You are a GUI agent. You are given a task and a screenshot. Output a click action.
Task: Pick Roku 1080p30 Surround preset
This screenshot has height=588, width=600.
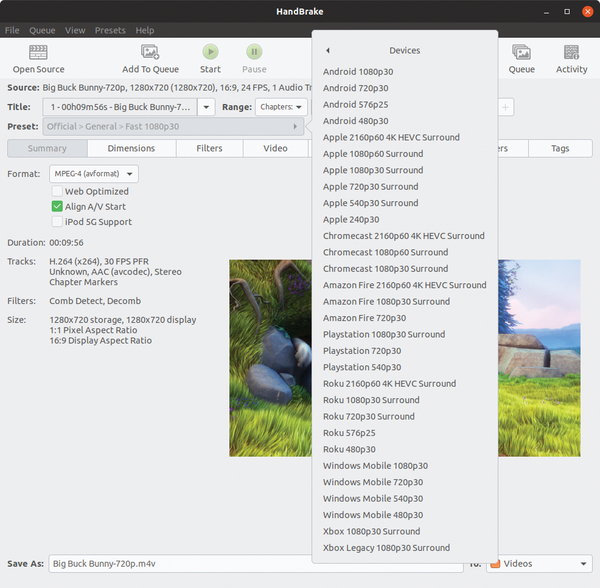pos(405,400)
